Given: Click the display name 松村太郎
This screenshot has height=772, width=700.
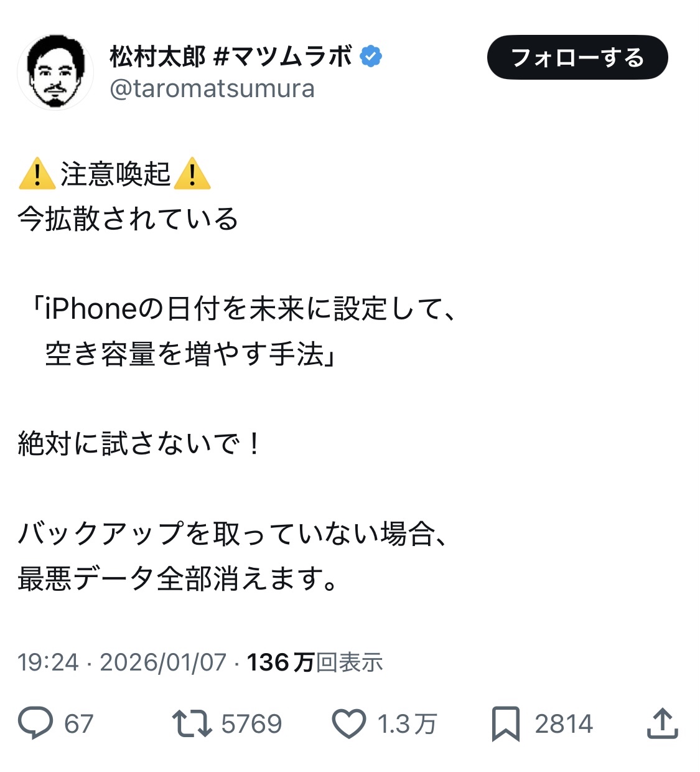Looking at the screenshot, I should [x=157, y=57].
